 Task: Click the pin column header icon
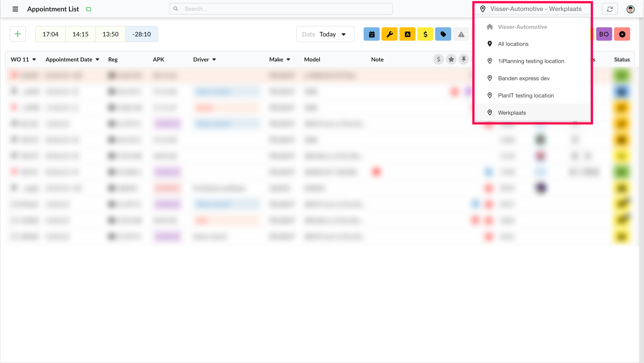click(464, 59)
